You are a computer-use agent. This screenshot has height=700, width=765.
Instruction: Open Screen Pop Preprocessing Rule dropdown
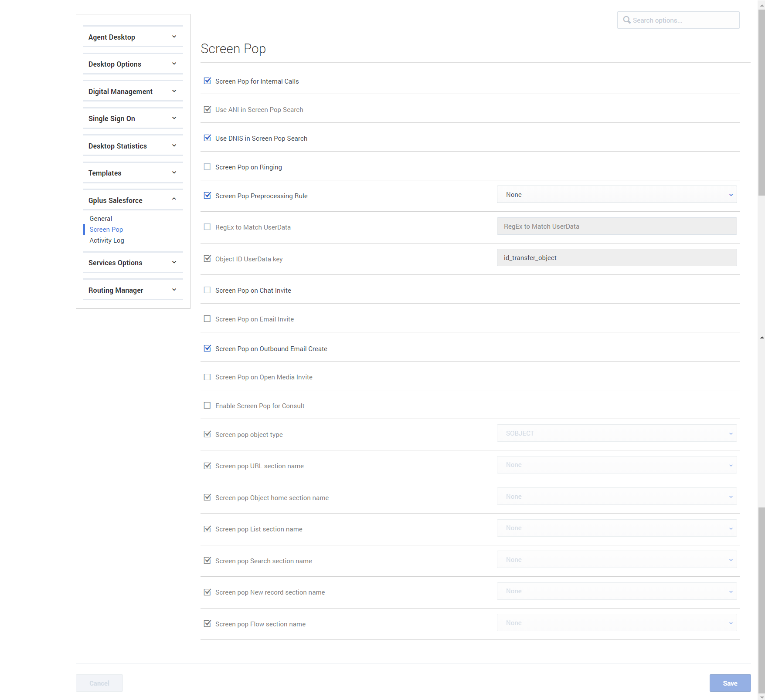[617, 195]
